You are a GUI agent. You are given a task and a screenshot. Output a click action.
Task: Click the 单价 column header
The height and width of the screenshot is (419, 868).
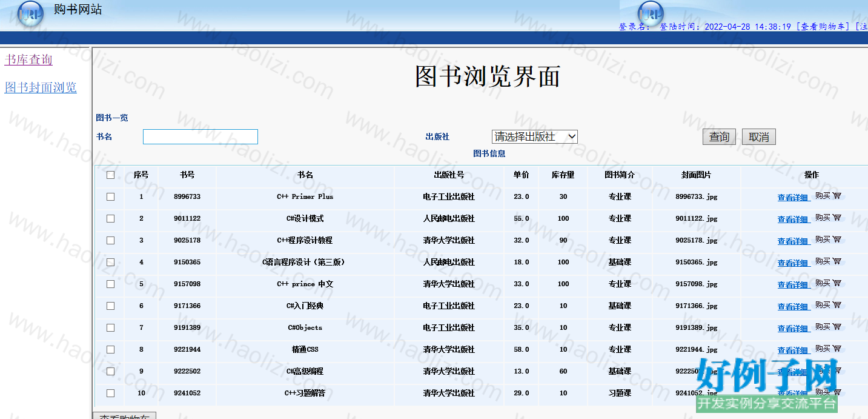[x=521, y=175]
